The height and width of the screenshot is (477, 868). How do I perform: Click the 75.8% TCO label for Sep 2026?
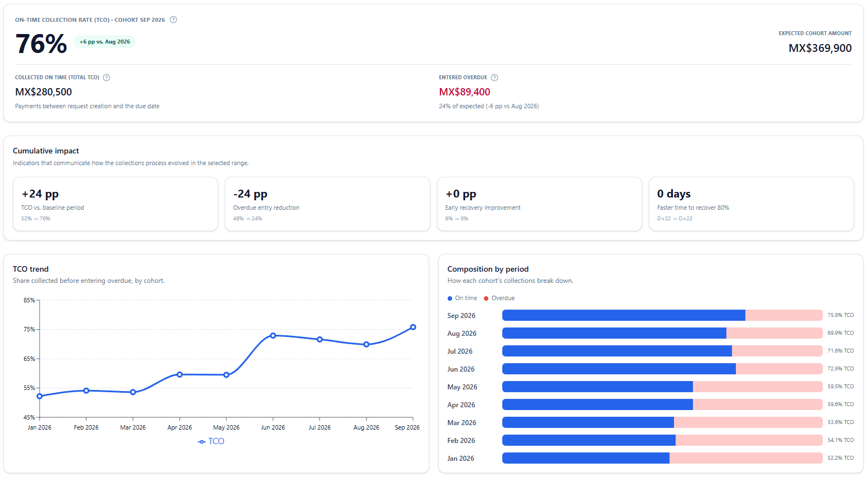tap(841, 315)
